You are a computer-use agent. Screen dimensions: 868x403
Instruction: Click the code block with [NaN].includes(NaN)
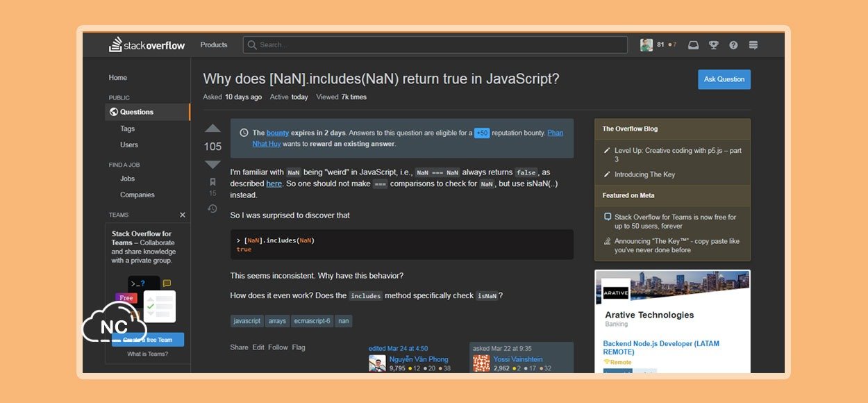click(x=401, y=245)
